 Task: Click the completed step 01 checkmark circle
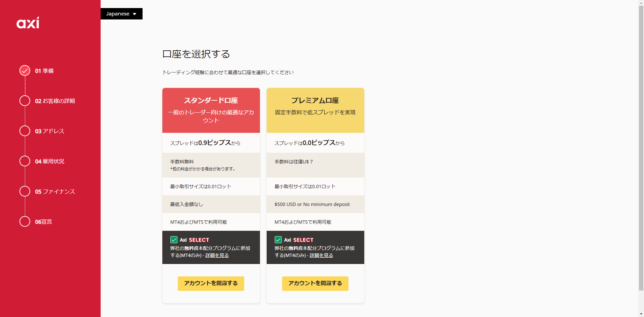coord(25,70)
